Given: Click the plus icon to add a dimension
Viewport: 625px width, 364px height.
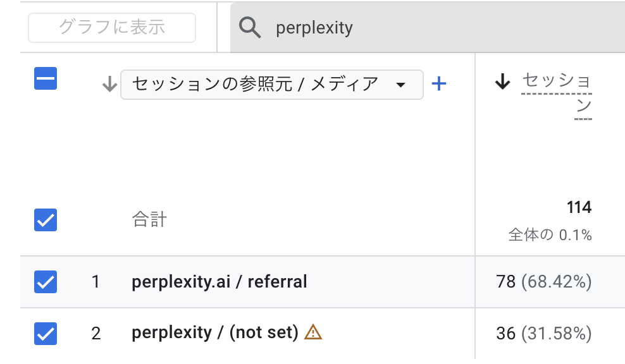Looking at the screenshot, I should pos(438,84).
